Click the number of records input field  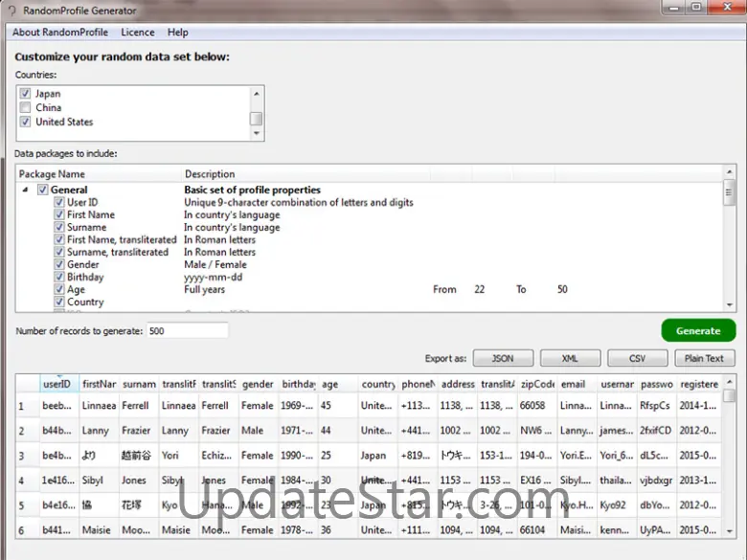pos(187,330)
